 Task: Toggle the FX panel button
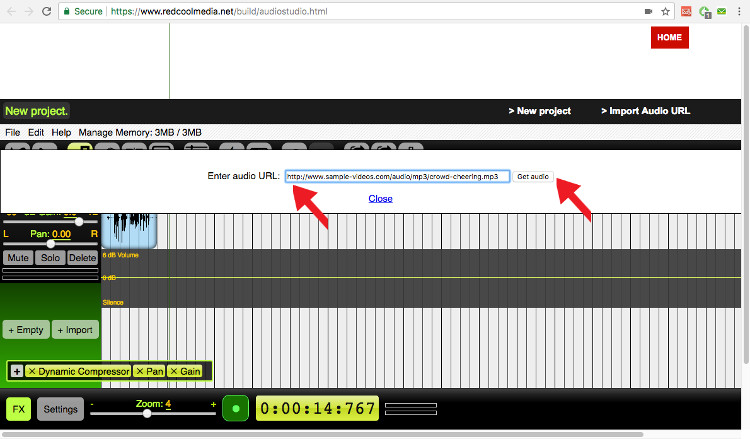[x=18, y=409]
